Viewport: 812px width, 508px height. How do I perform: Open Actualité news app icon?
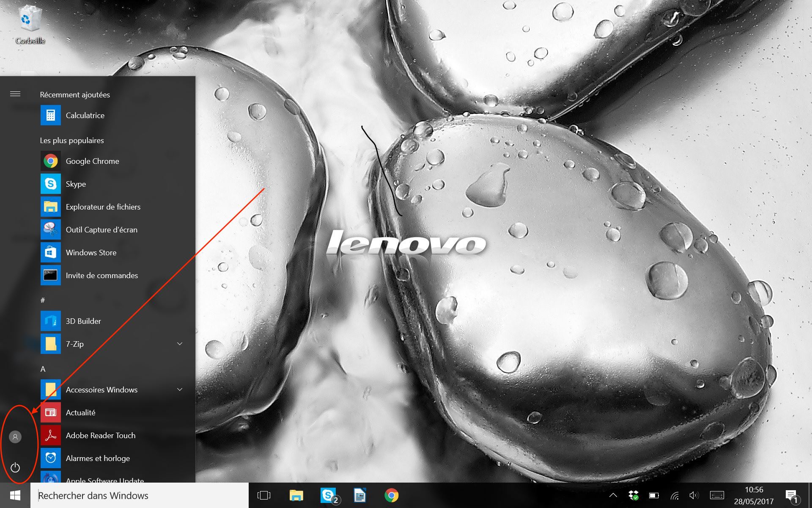point(51,412)
